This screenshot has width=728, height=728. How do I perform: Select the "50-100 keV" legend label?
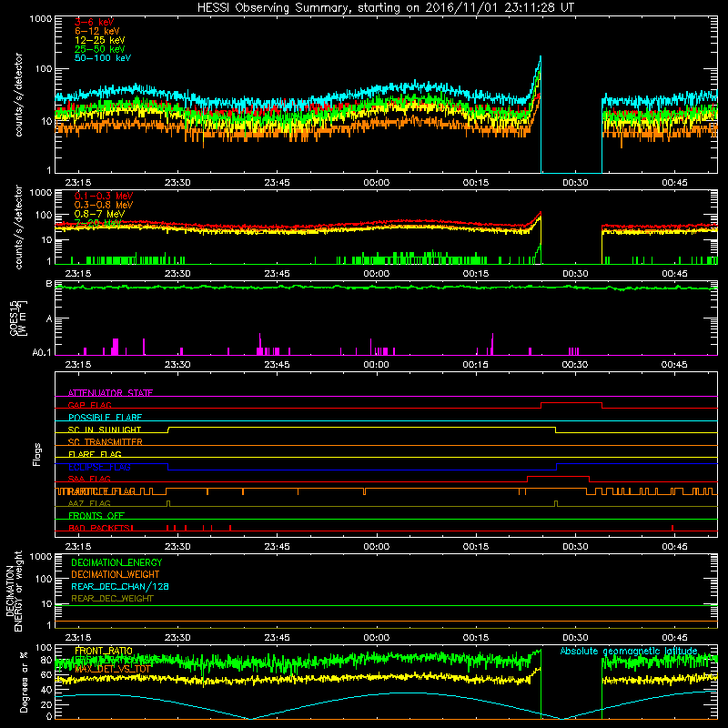click(x=103, y=58)
